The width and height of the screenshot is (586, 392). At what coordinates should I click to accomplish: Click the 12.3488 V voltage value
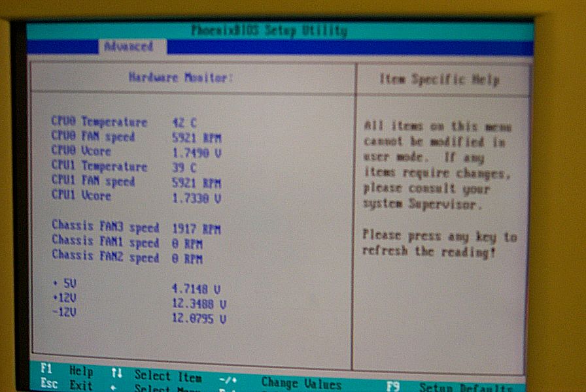[x=199, y=304]
